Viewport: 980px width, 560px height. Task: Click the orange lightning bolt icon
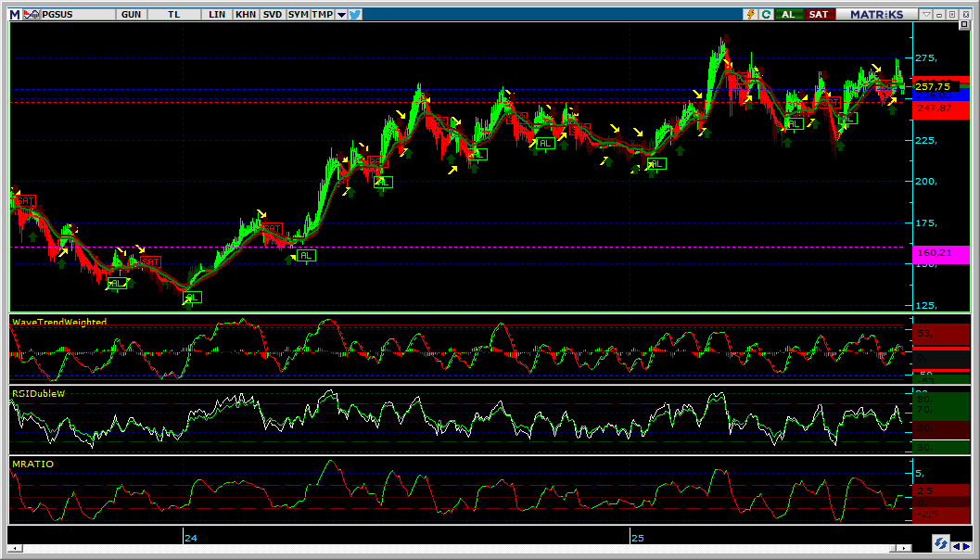tap(752, 15)
